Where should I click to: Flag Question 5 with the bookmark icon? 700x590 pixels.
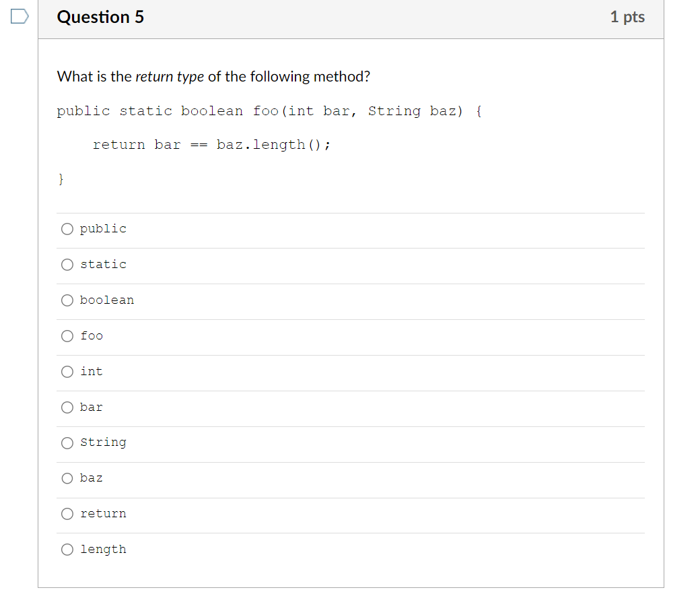click(x=20, y=17)
